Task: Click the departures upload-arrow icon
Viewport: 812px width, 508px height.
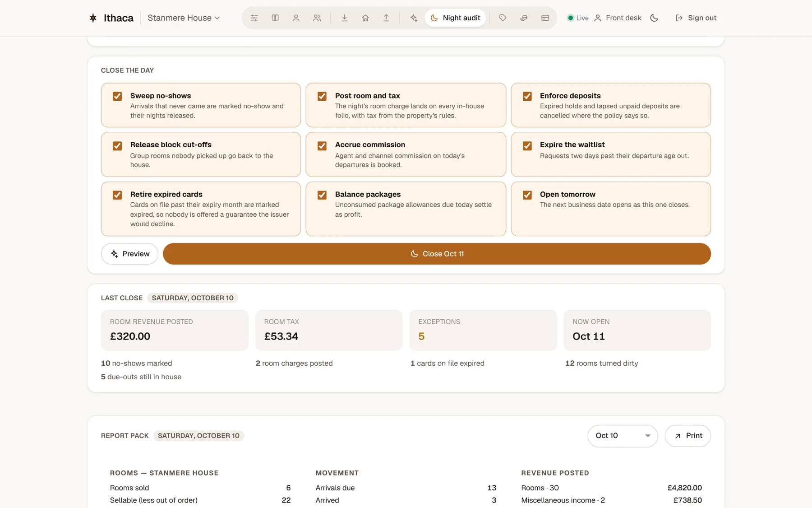Action: 386,18
